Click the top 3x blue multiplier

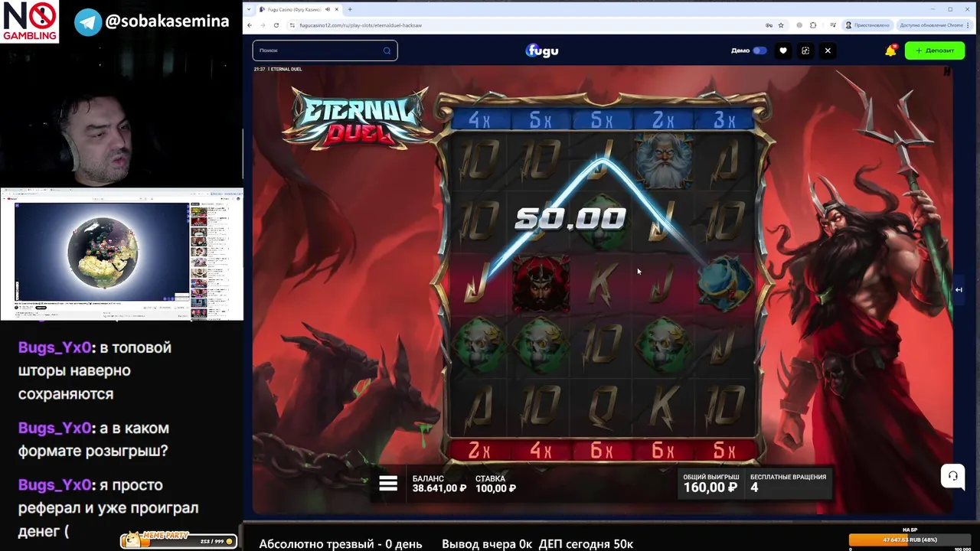point(724,120)
